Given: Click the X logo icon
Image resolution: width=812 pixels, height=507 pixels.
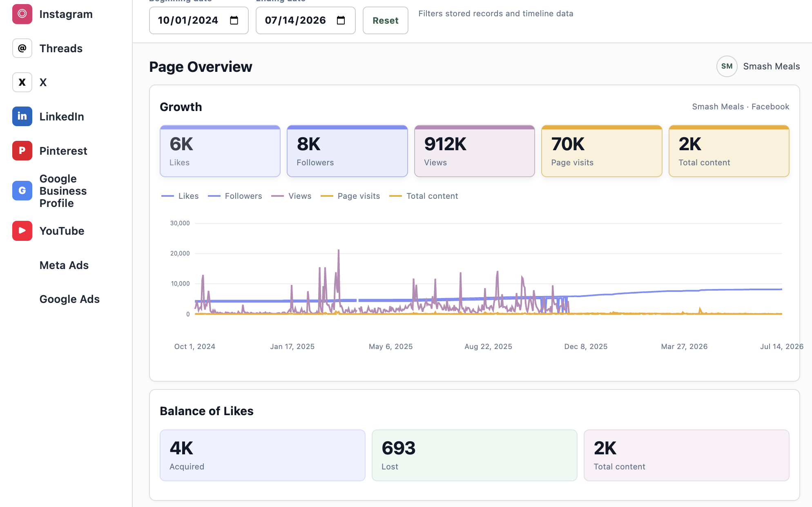Looking at the screenshot, I should (22, 82).
